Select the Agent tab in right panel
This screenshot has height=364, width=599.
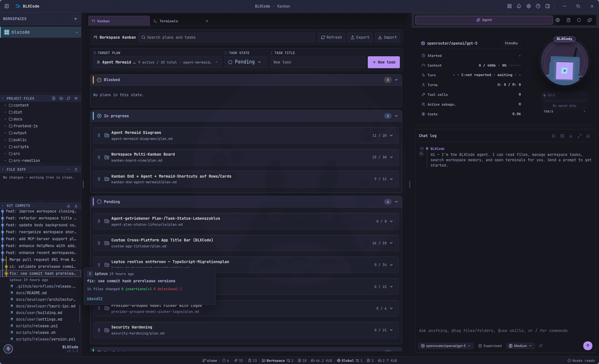(x=484, y=20)
